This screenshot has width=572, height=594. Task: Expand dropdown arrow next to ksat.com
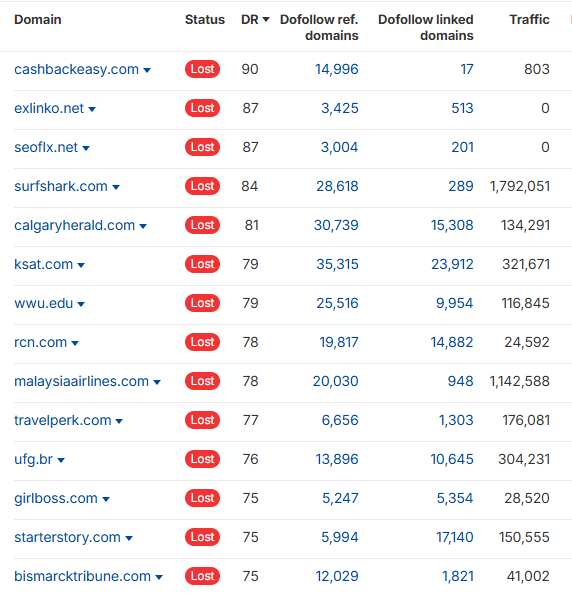(81, 266)
